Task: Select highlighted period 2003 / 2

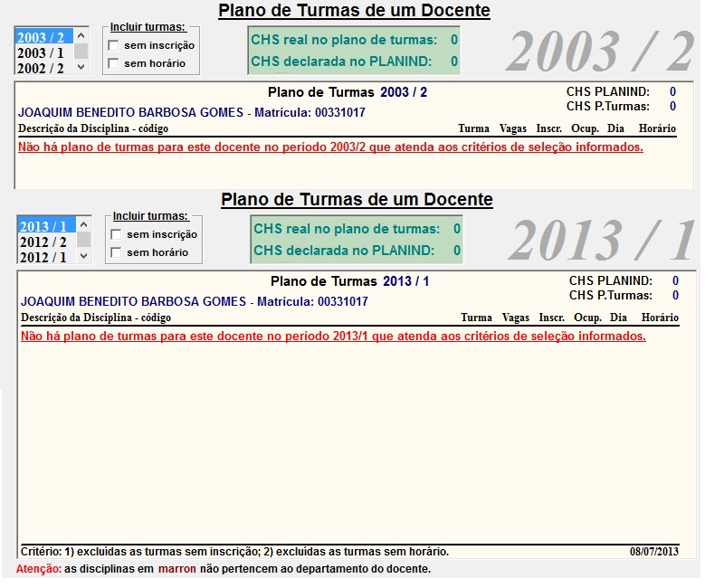Action: [x=42, y=38]
